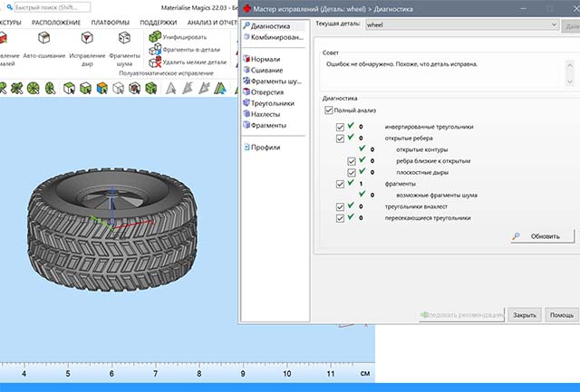Select Треугольники in the wizard sidebar
Image resolution: width=580 pixels, height=392 pixels.
pyautogui.click(x=272, y=103)
